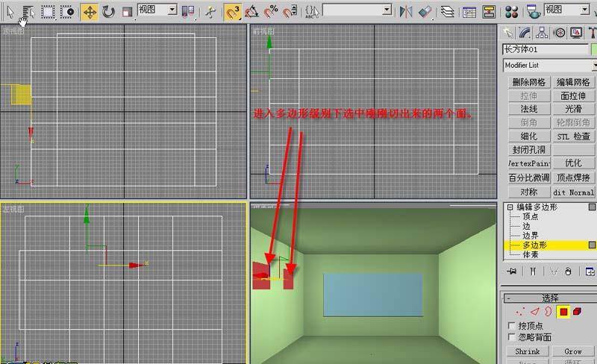Click the Align tool icon
The image size is (597, 364).
(425, 12)
